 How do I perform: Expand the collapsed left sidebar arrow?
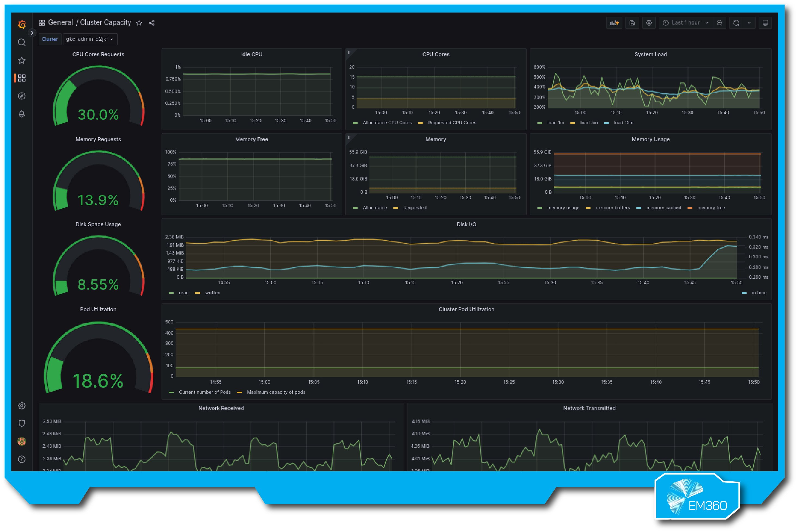click(32, 33)
